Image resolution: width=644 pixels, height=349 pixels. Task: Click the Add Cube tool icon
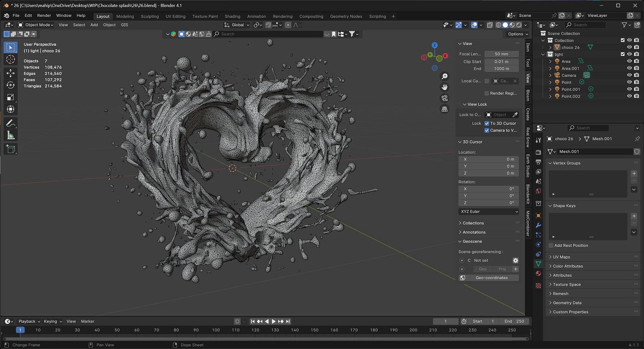11,149
